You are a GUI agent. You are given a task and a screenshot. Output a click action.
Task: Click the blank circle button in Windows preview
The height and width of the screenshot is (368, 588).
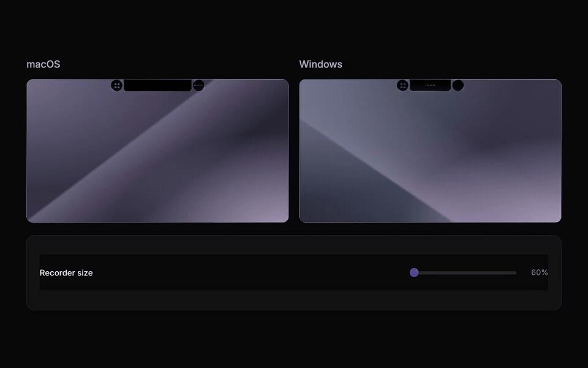tap(458, 85)
